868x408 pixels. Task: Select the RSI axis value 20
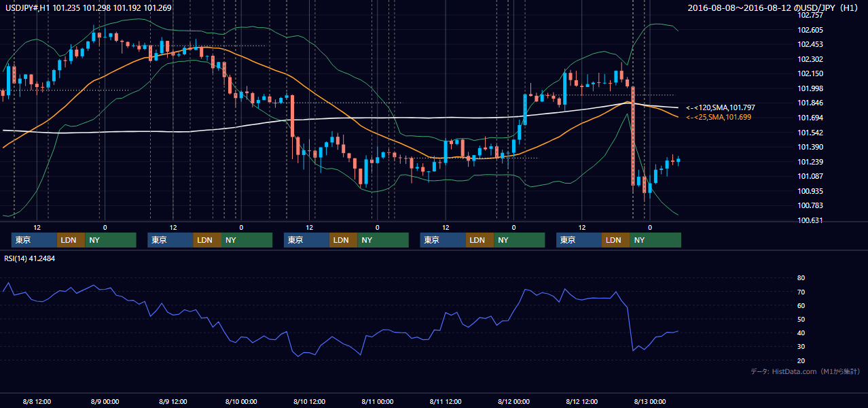[801, 360]
